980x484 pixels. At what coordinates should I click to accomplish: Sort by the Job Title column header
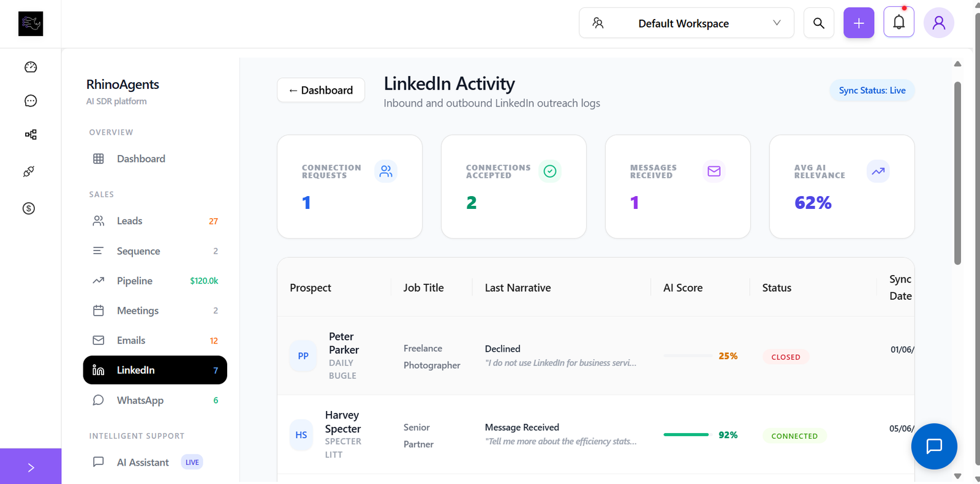click(423, 288)
